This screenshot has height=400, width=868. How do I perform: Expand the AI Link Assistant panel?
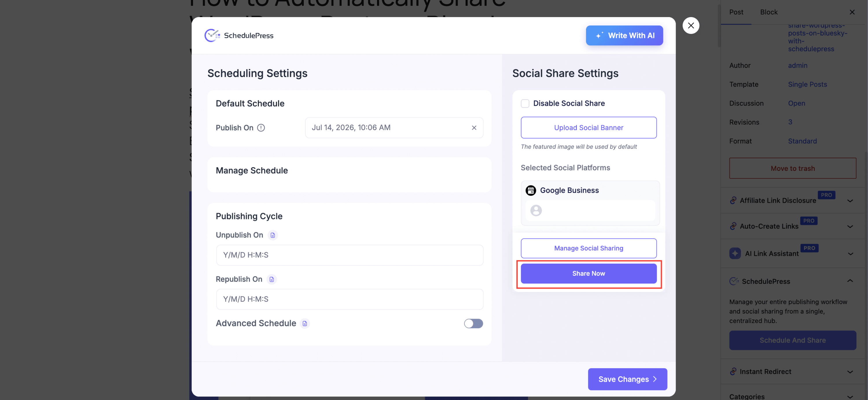pyautogui.click(x=850, y=254)
